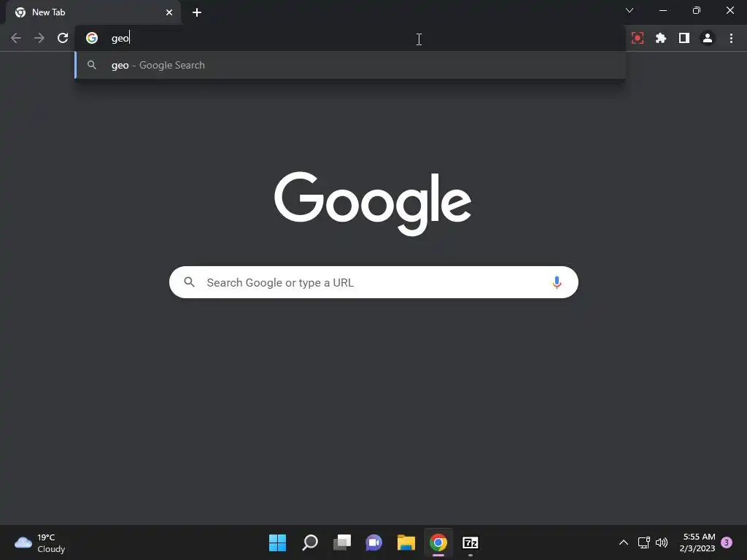747x560 pixels.
Task: Minimize the Chrome window
Action: click(x=662, y=10)
